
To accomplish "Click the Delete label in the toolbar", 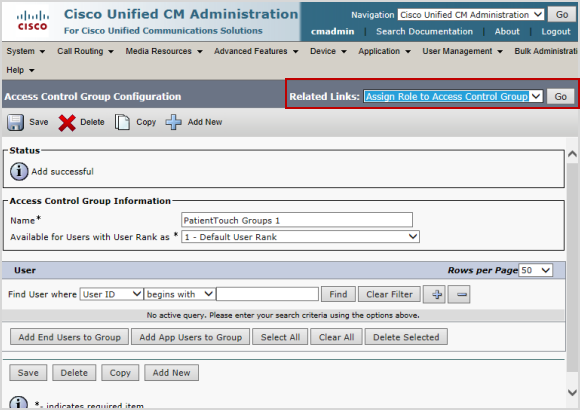I will click(x=92, y=122).
